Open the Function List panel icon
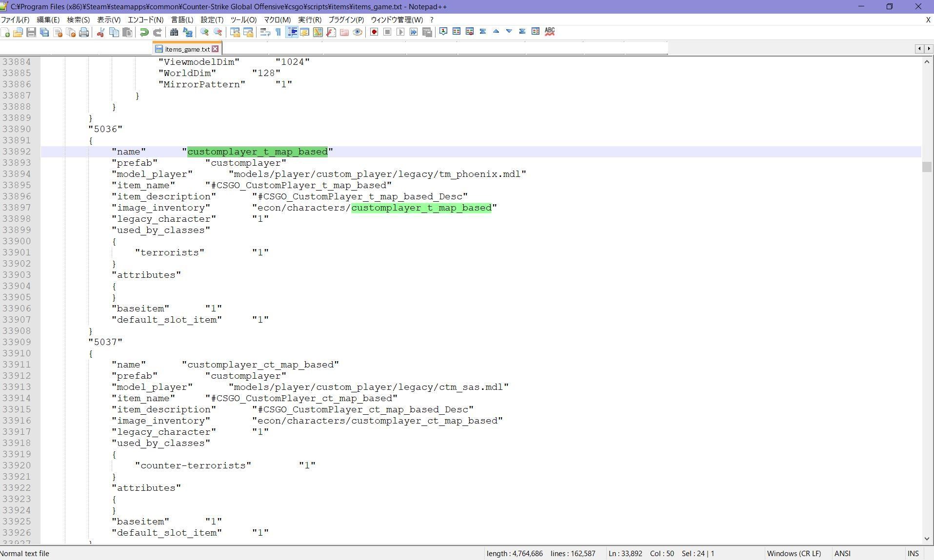 coord(331,32)
